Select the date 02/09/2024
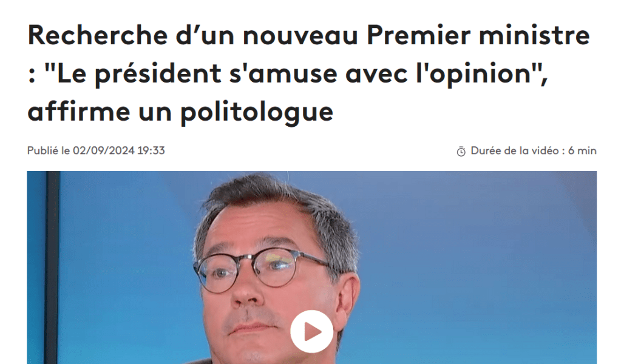This screenshot has width=621, height=364. coord(104,150)
